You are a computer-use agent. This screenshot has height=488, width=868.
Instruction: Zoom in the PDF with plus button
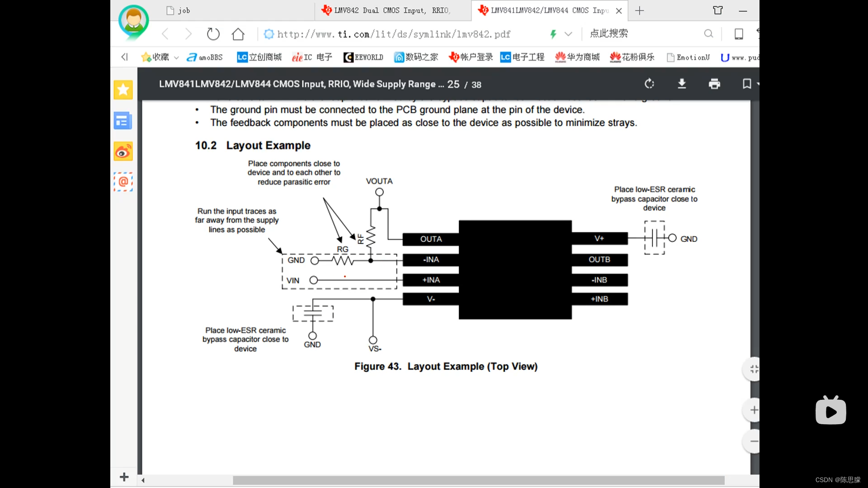753,410
